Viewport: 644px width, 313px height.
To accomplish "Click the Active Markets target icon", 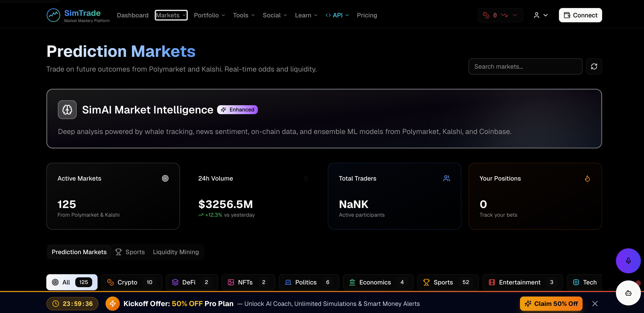I will [x=165, y=178].
